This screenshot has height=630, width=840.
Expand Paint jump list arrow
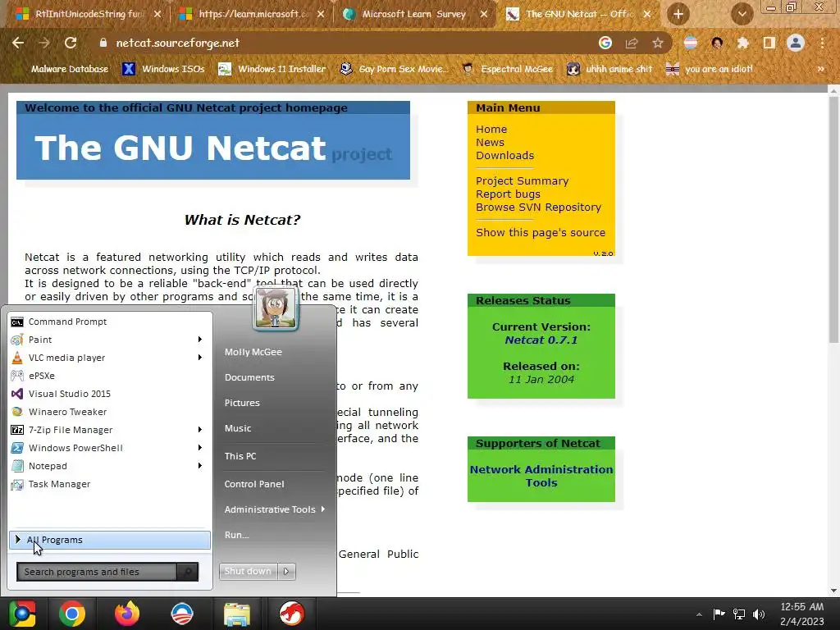200,340
